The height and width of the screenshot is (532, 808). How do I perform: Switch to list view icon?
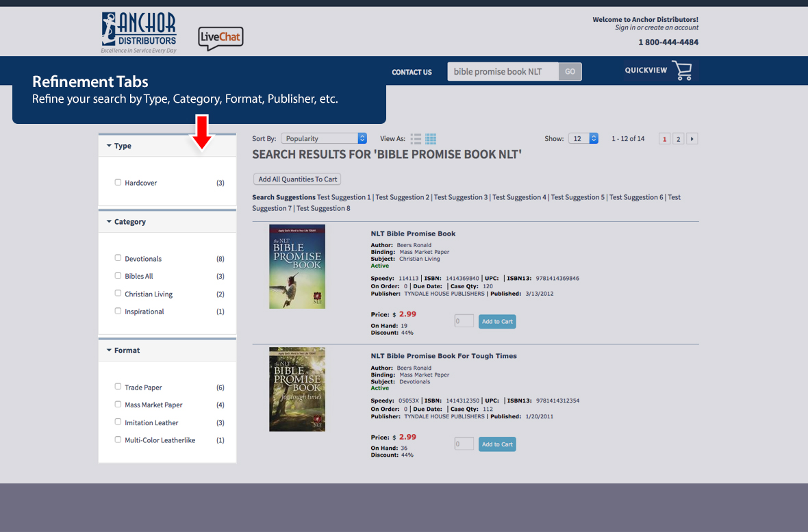click(416, 139)
